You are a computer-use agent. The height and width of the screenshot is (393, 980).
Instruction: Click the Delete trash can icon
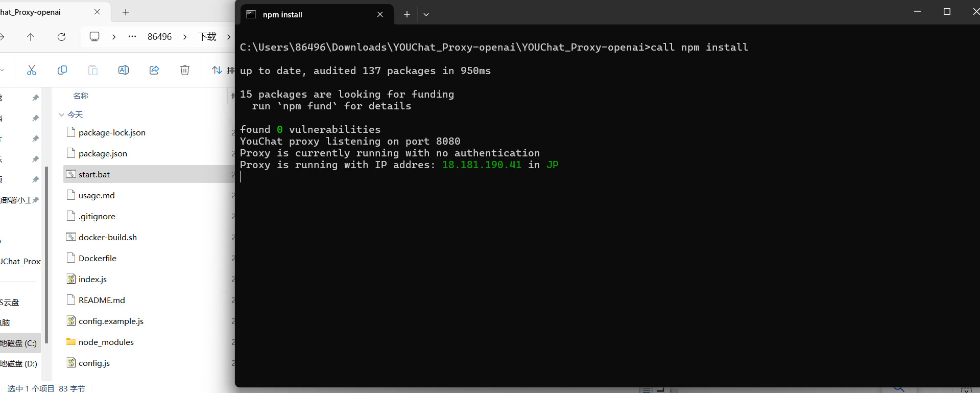pyautogui.click(x=185, y=70)
